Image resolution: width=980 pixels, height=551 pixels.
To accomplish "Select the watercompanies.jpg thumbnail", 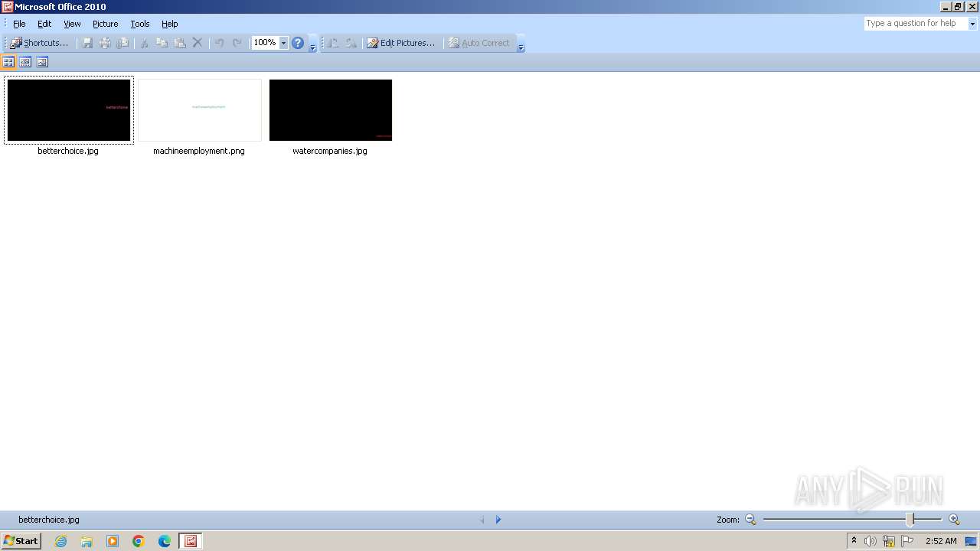I will coord(331,110).
